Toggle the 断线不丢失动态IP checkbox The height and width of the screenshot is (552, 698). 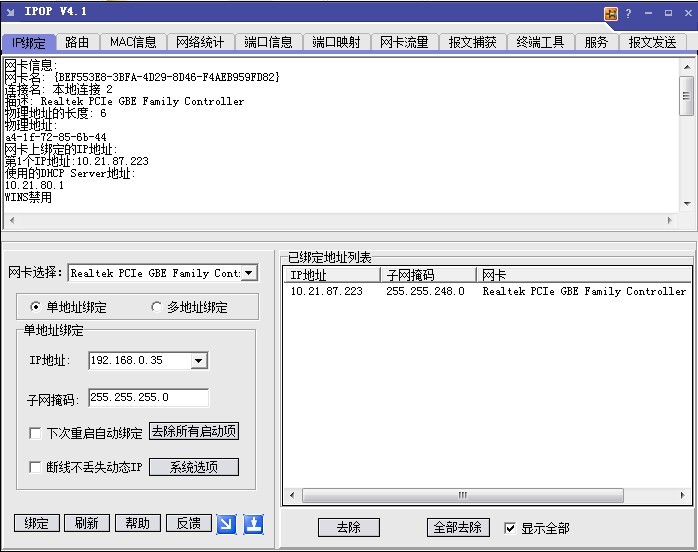point(35,467)
